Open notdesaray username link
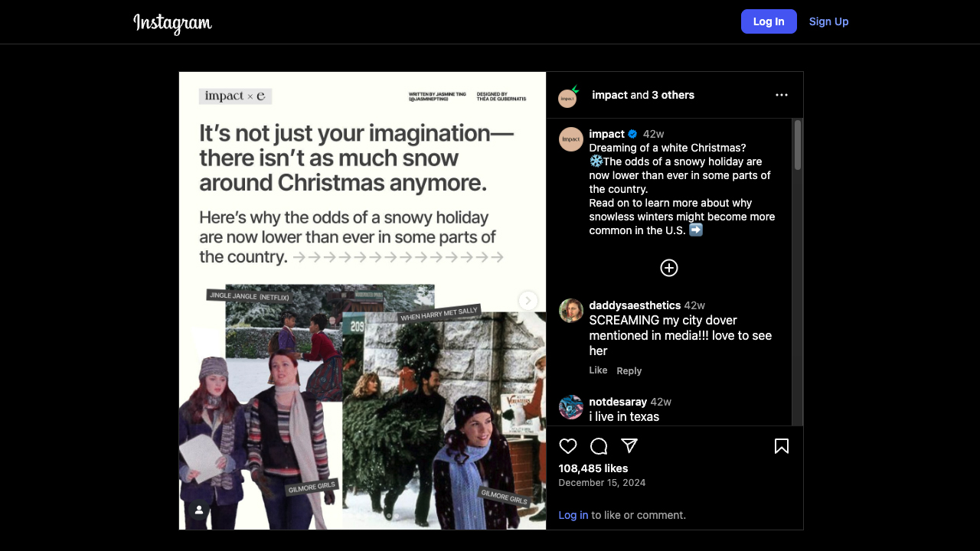980x551 pixels. [618, 402]
